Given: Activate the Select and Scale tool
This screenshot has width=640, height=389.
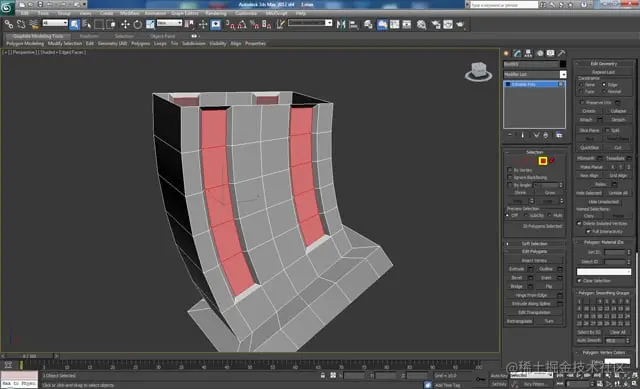Looking at the screenshot, I should [150, 24].
